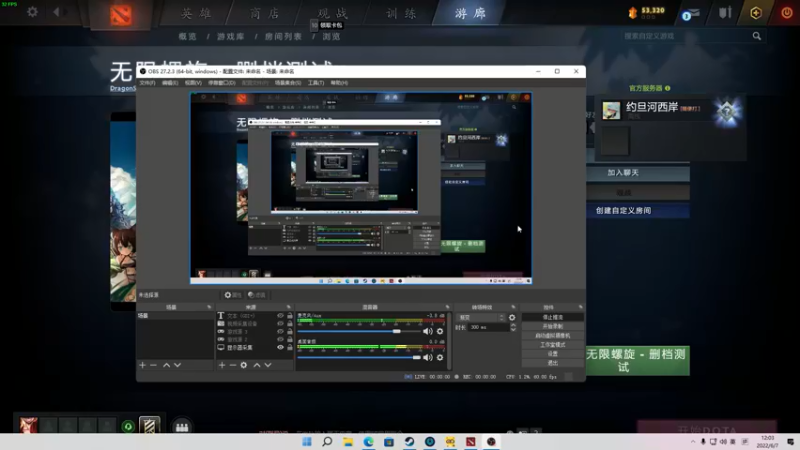Open OBS 文件(F) menu
Screen dimensions: 800x450
147,83
